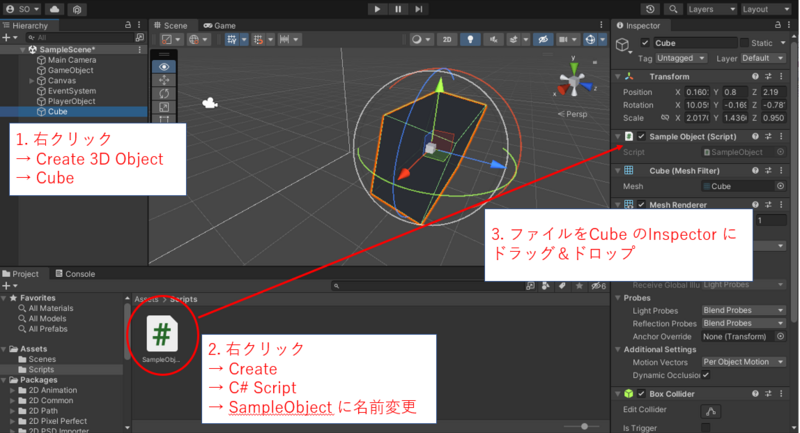The image size is (800, 433).
Task: Pause the game with the Pause button
Action: tap(398, 9)
